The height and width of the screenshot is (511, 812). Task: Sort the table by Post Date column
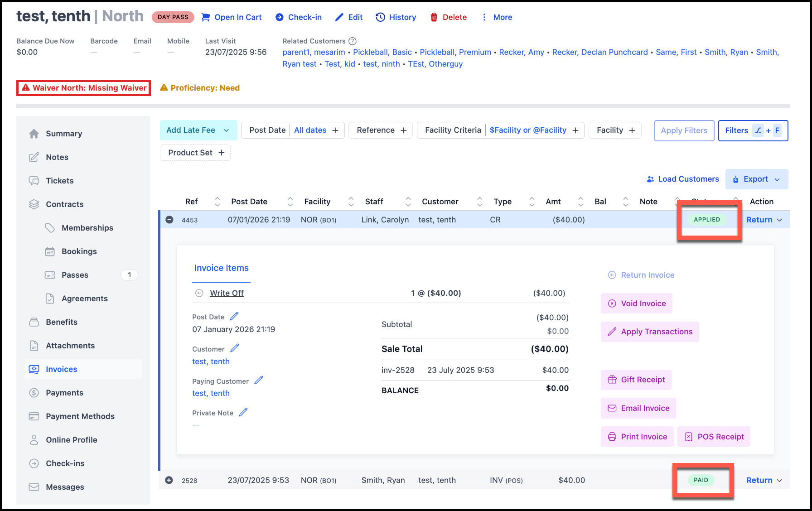click(x=290, y=202)
